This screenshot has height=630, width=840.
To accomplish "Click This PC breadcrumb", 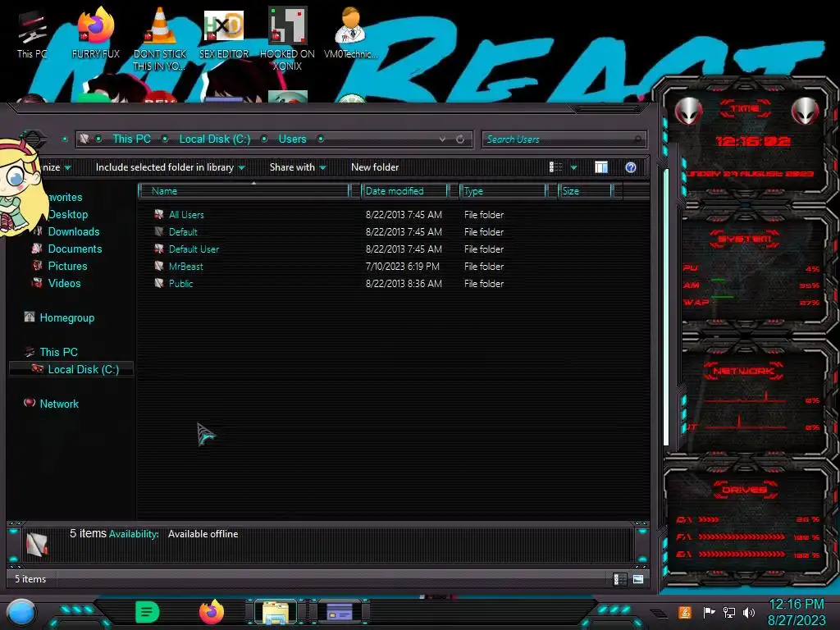I will pyautogui.click(x=132, y=139).
